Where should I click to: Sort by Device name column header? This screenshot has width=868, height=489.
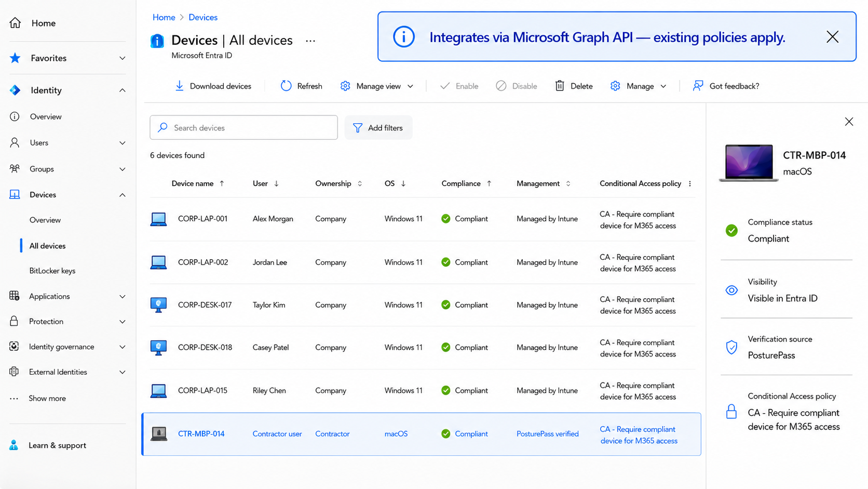[198, 183]
